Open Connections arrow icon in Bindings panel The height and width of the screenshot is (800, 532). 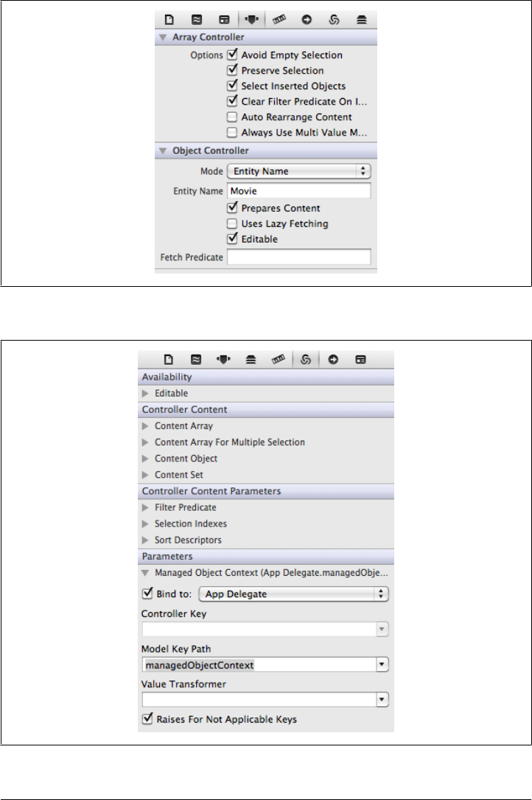click(333, 360)
